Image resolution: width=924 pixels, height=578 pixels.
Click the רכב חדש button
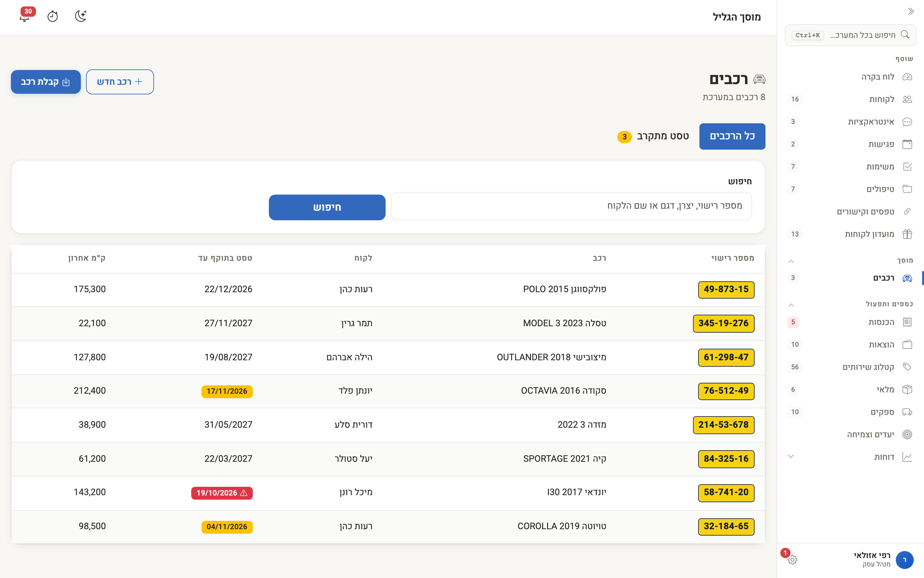(120, 82)
